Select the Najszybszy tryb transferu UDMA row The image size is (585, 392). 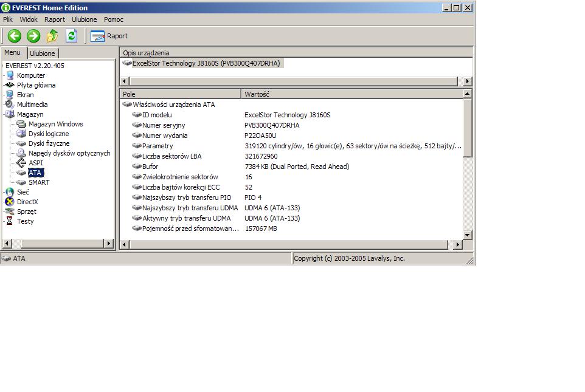291,208
